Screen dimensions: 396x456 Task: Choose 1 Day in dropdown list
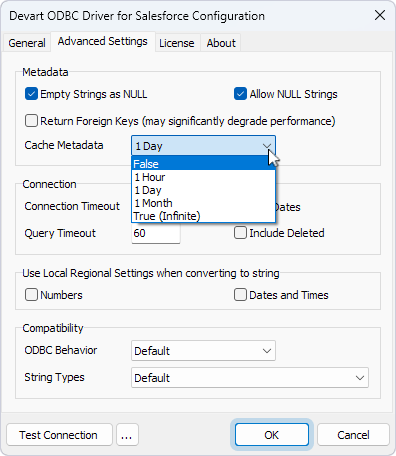click(x=203, y=190)
